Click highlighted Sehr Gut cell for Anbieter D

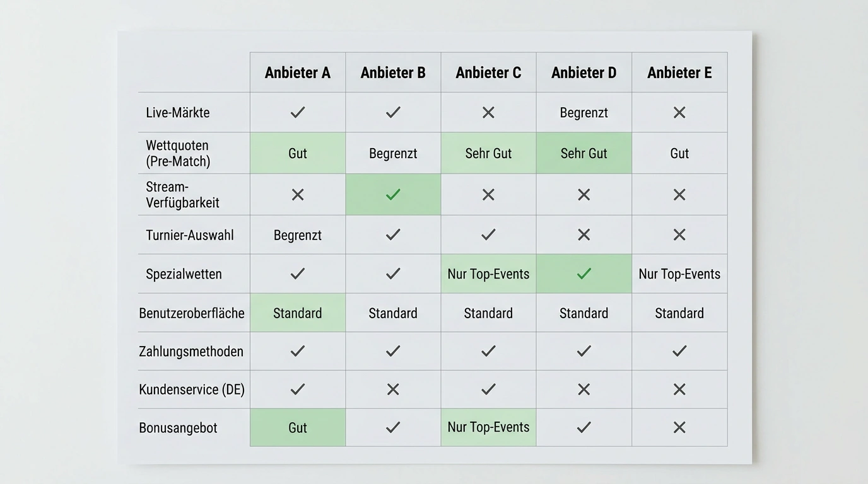tap(584, 153)
